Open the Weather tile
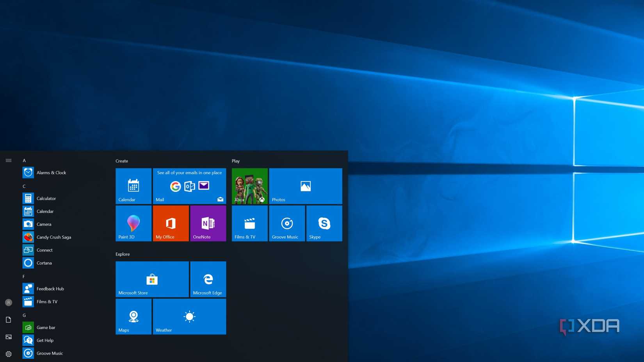Image resolution: width=644 pixels, height=362 pixels. coord(189,316)
